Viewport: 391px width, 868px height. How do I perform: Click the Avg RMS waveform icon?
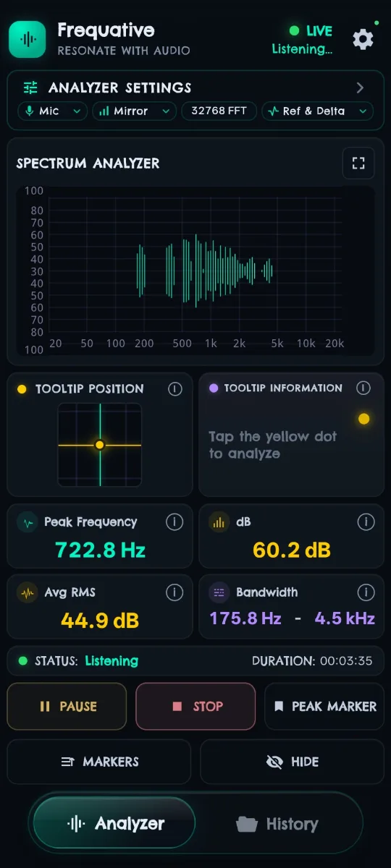[28, 593]
